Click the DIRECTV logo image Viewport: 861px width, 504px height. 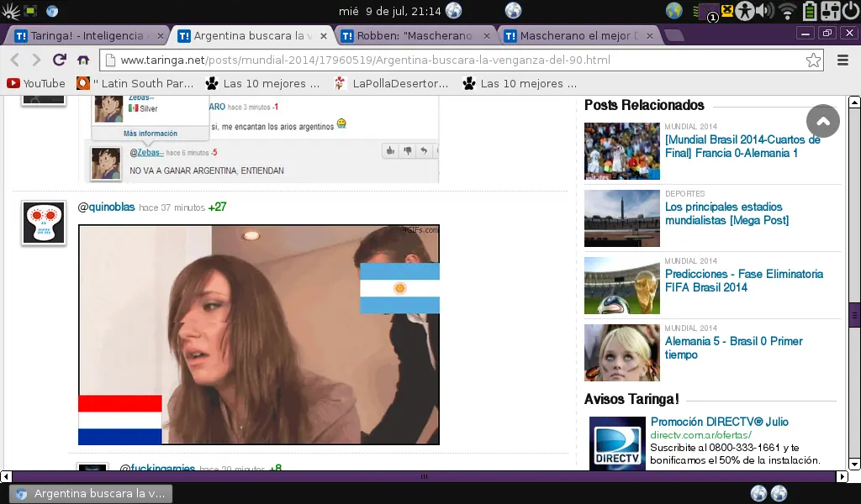(617, 444)
